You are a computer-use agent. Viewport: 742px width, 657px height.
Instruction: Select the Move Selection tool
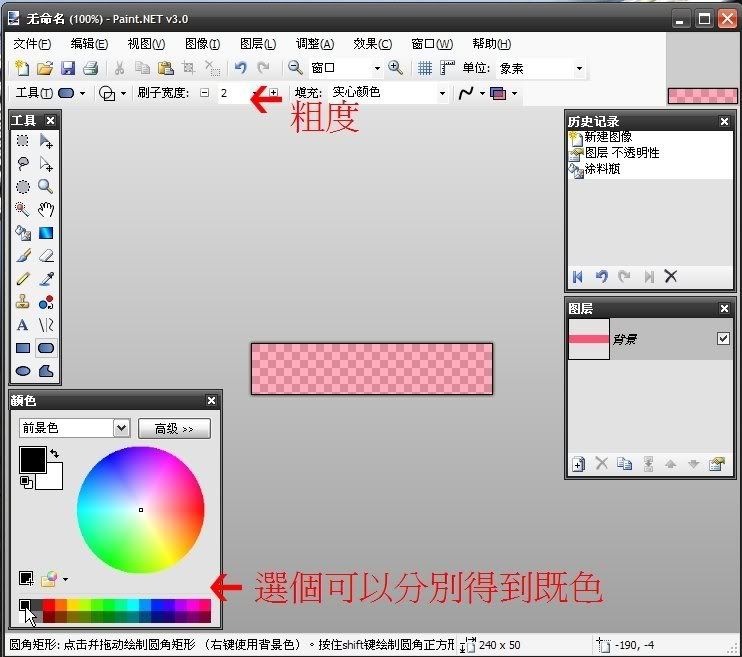46,164
